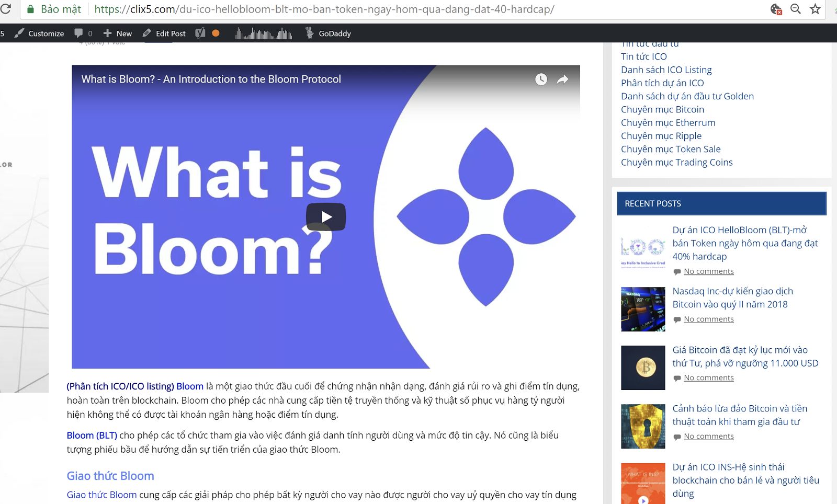Click the gold Bitcoin coin thumbnail
The image size is (837, 504).
(643, 368)
